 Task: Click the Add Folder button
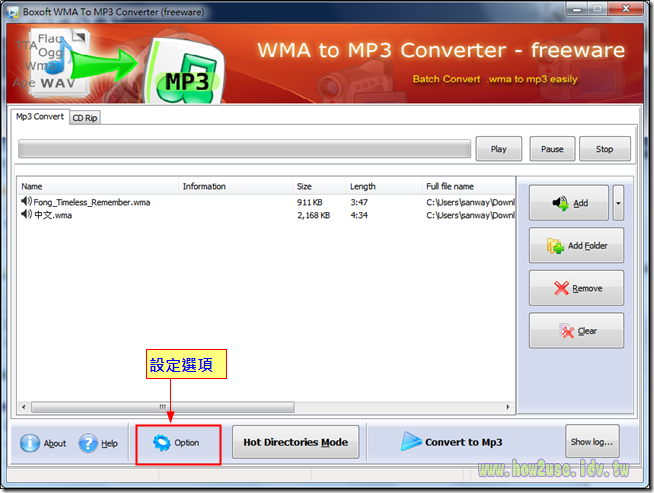[x=576, y=246]
